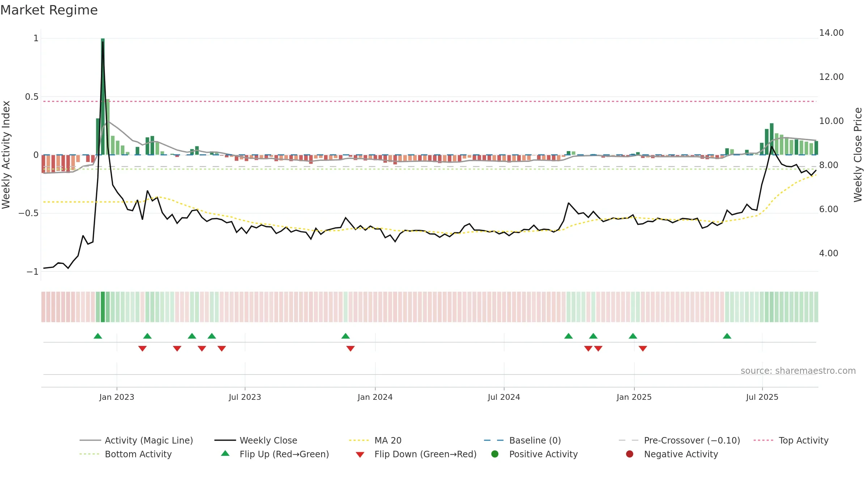Screen dimensions: 868x488
Task: Click the Market Regime chart title
Action: pyautogui.click(x=49, y=10)
